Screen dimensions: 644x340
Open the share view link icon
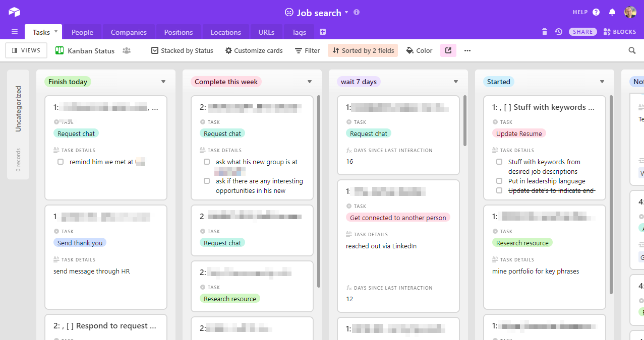pos(448,50)
